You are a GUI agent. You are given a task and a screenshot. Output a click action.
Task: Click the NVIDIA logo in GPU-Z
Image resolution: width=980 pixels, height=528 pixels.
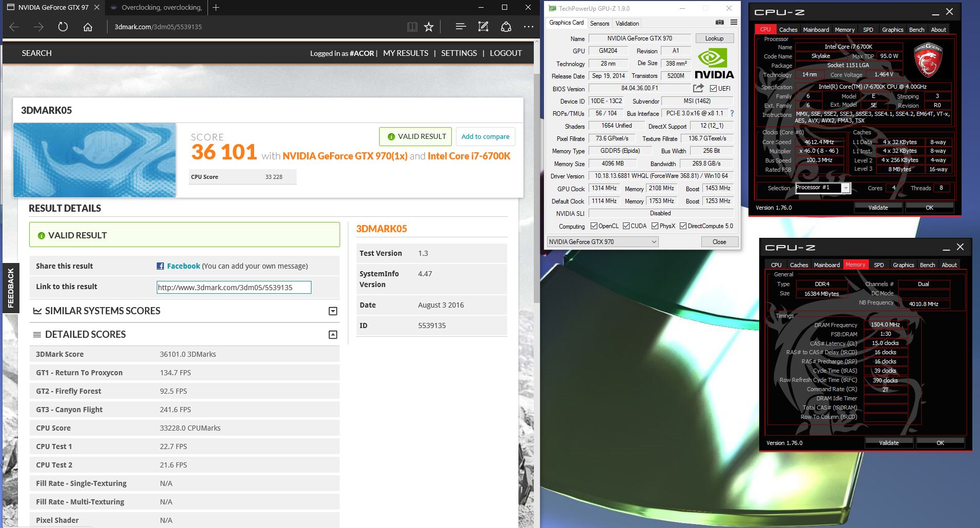click(714, 64)
